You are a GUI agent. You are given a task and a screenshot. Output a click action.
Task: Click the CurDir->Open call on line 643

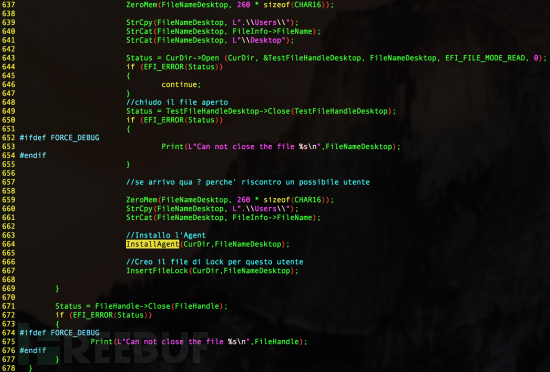tap(336, 58)
